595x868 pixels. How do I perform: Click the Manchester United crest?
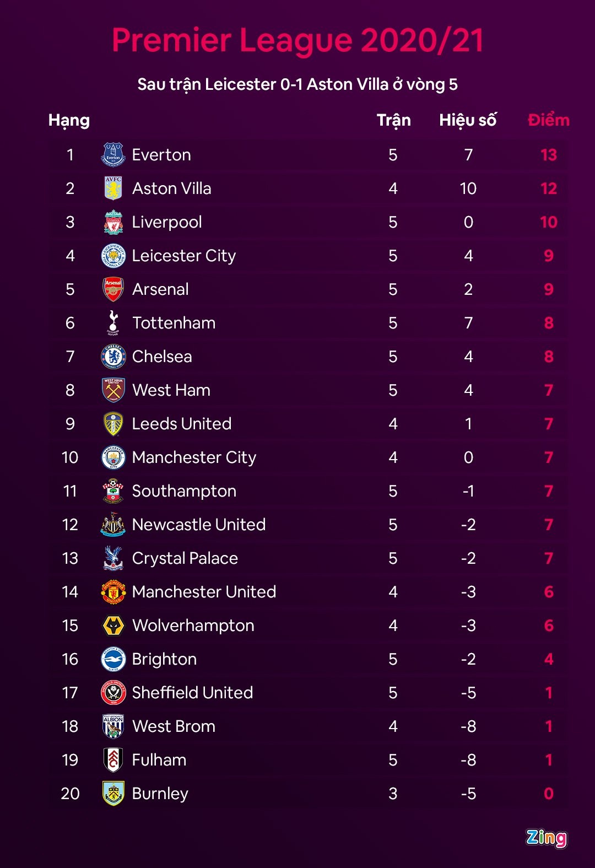coord(113,592)
